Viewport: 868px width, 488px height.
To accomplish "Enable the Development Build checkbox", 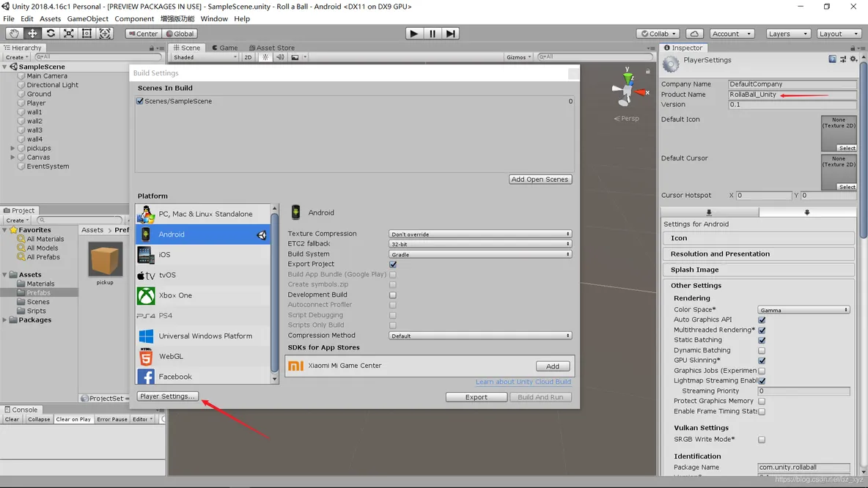I will point(393,295).
